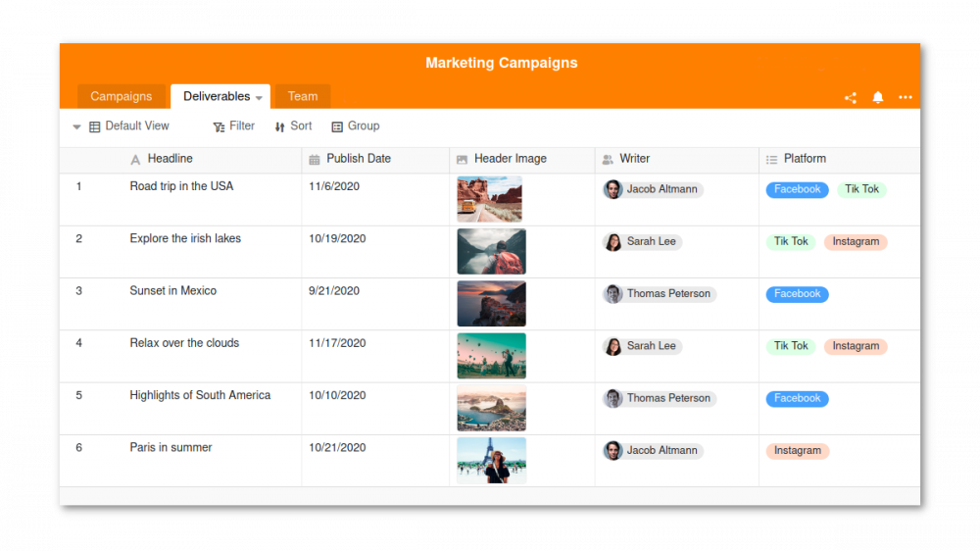This screenshot has width=980, height=551.
Task: Select the Facebook tag in row 1
Action: (x=797, y=189)
